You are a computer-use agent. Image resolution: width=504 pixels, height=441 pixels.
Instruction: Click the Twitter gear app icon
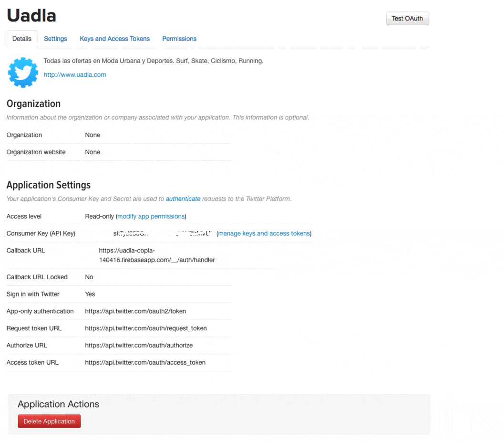[x=23, y=73]
